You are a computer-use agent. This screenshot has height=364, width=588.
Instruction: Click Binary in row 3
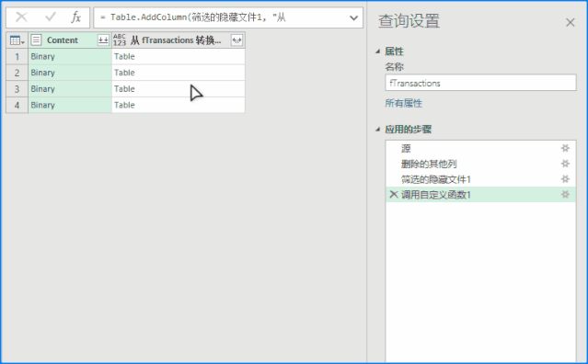[42, 89]
